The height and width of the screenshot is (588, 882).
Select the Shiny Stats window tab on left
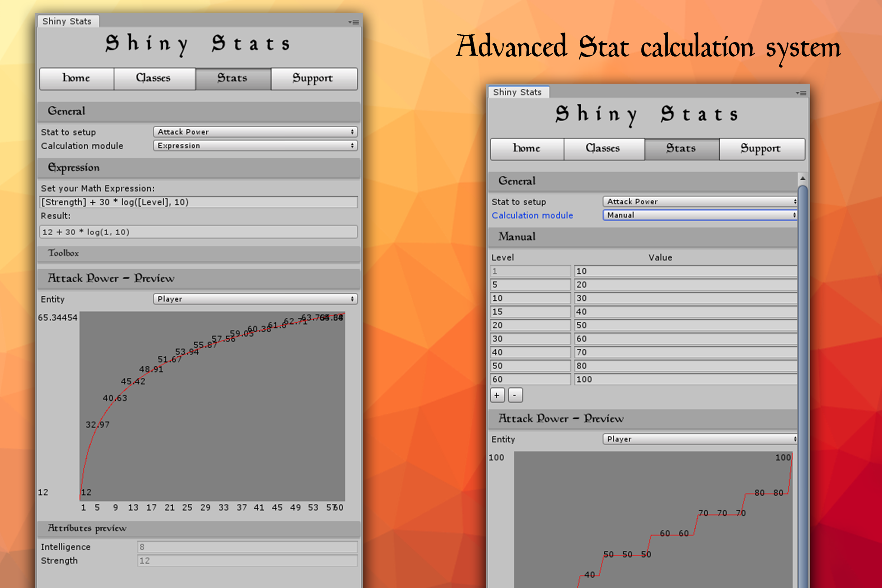click(67, 21)
